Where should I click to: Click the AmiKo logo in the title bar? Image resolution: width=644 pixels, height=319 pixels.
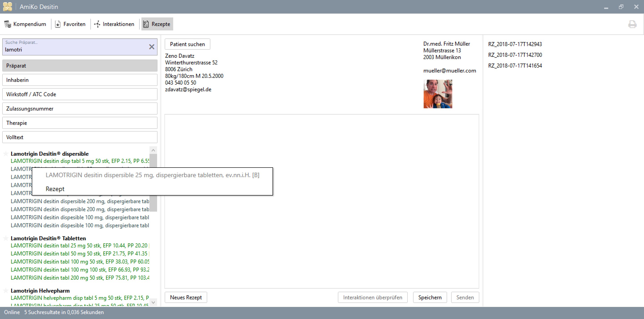click(8, 6)
